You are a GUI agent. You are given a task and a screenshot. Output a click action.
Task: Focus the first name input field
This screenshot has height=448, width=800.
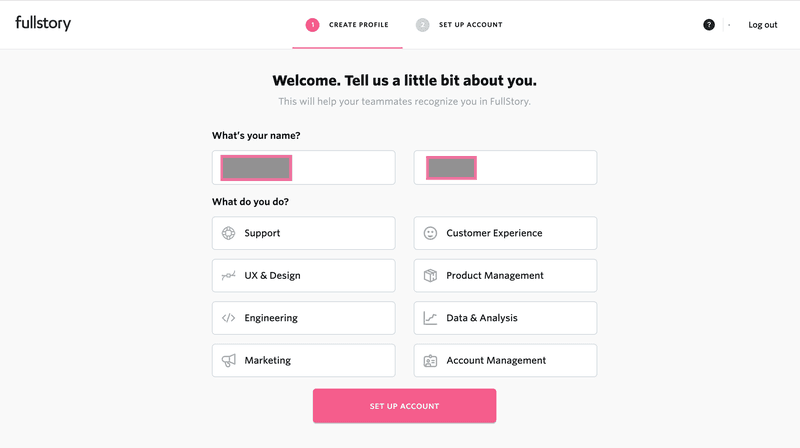click(303, 168)
